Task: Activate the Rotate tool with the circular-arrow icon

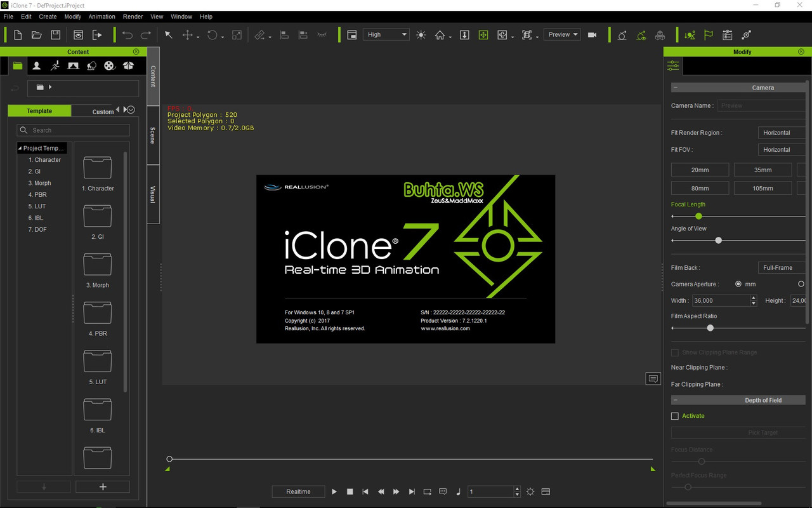Action: [x=212, y=35]
